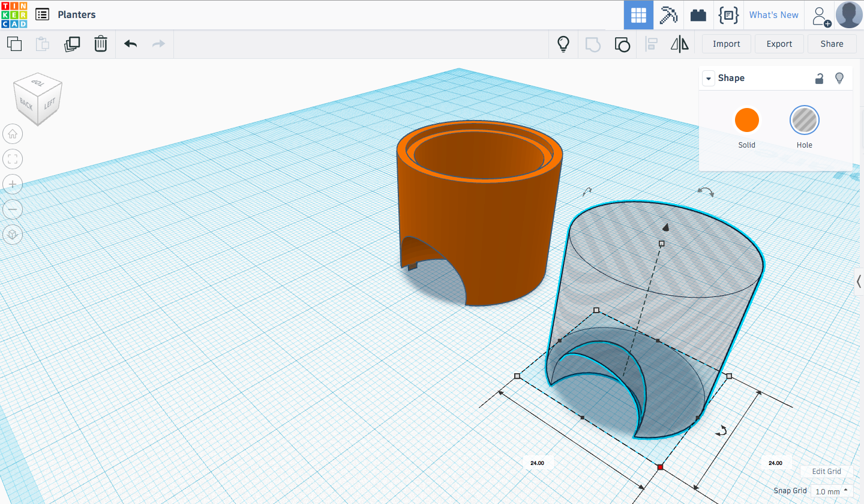
Task: Click the white top height handle
Action: [662, 244]
